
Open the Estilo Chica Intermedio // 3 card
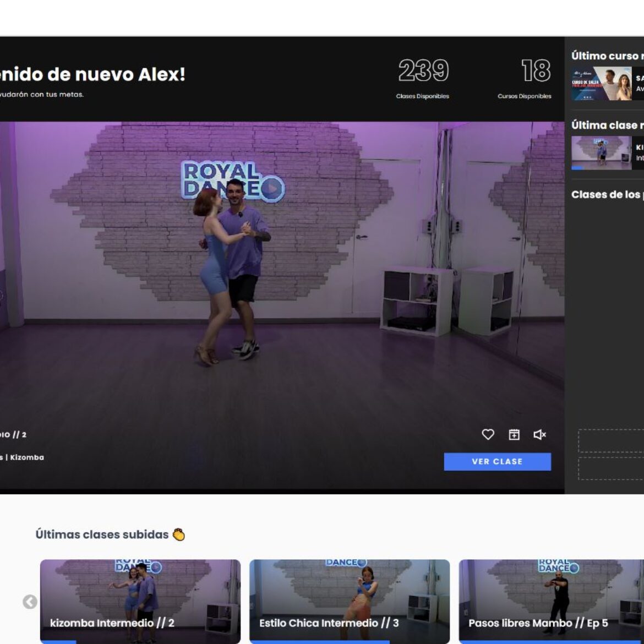point(350,601)
